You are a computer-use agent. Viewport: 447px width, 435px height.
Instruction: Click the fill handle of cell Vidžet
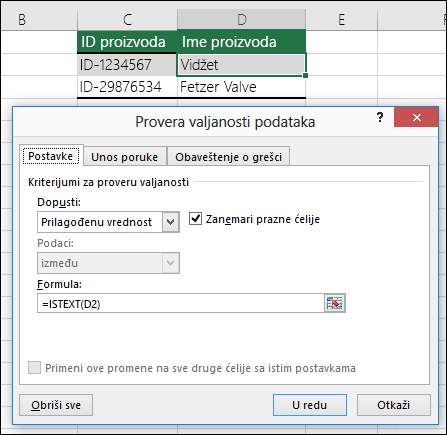pyautogui.click(x=305, y=76)
